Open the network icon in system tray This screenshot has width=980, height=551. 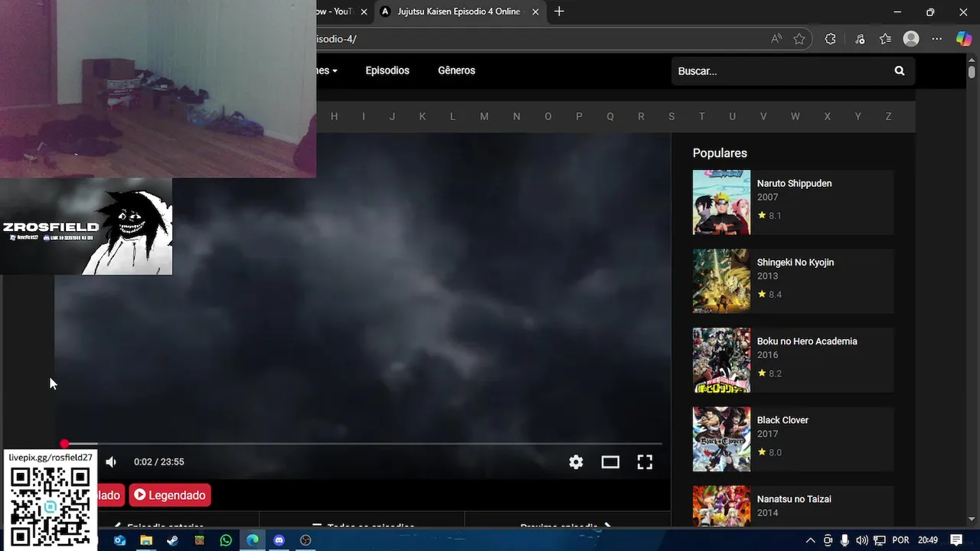[880, 540]
